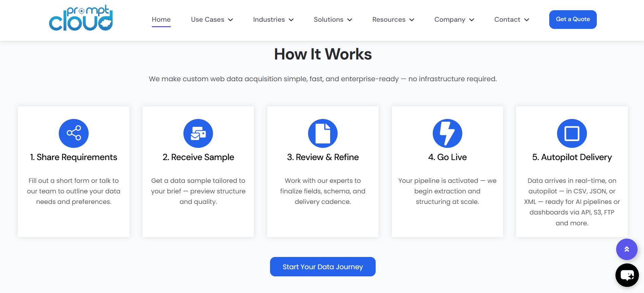Select the 1. Share Requirements heading
This screenshot has width=644, height=293.
point(74,157)
